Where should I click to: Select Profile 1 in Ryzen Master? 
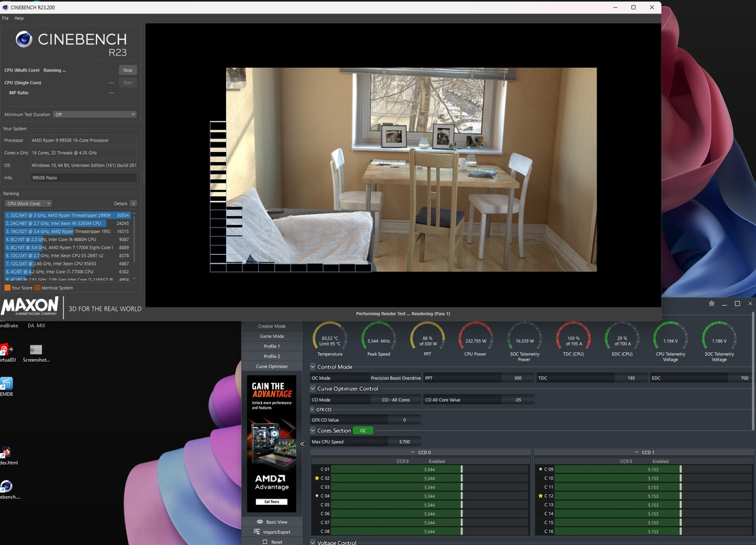click(272, 346)
